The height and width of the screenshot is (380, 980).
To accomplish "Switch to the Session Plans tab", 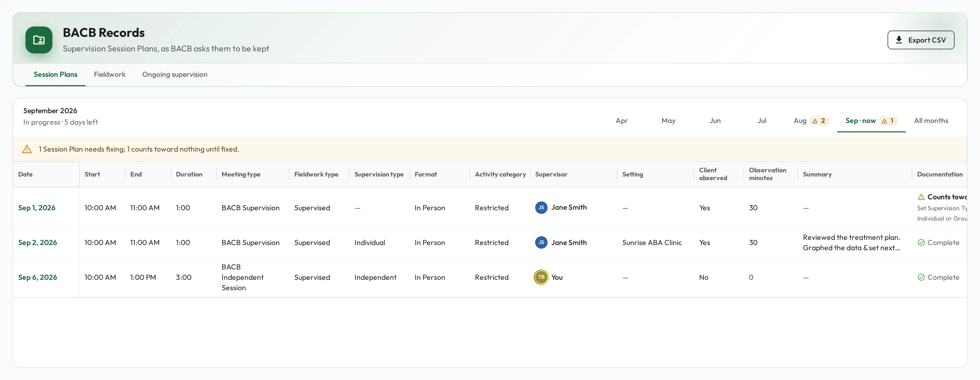I will pos(56,74).
